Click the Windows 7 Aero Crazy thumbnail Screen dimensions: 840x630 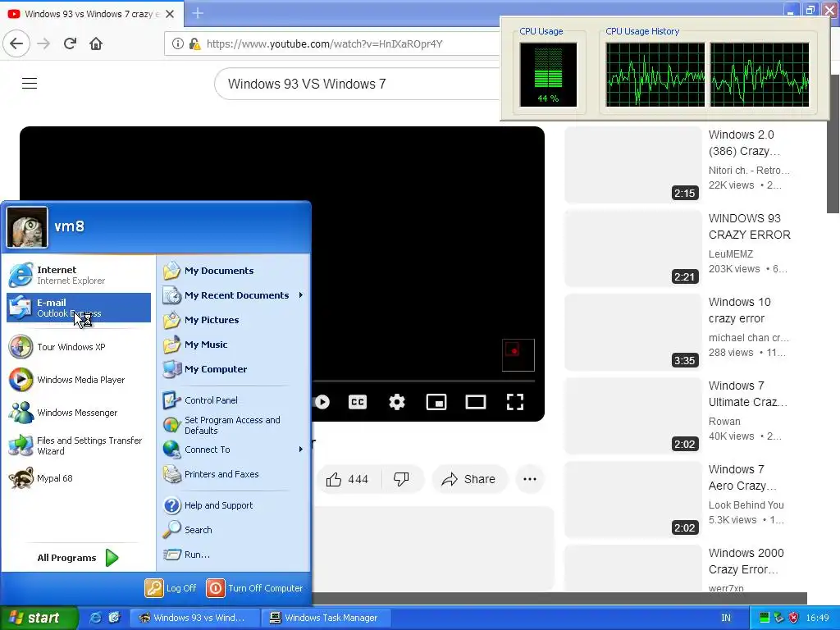(x=632, y=500)
